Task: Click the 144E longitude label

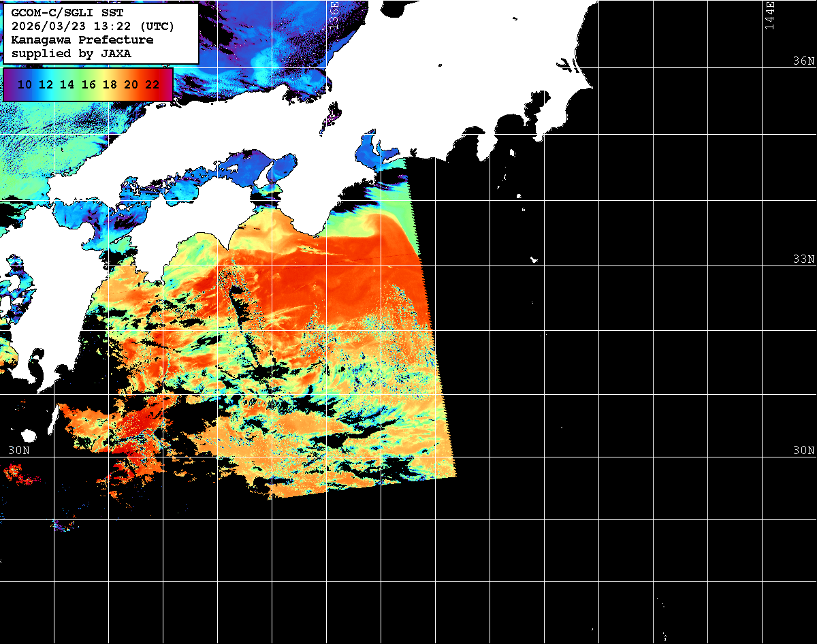Action: click(769, 15)
